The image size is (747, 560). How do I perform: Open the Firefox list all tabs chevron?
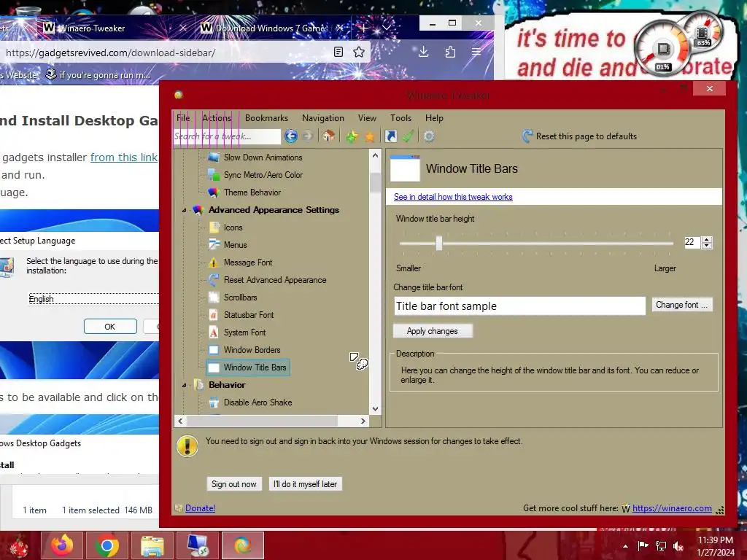coord(387,28)
